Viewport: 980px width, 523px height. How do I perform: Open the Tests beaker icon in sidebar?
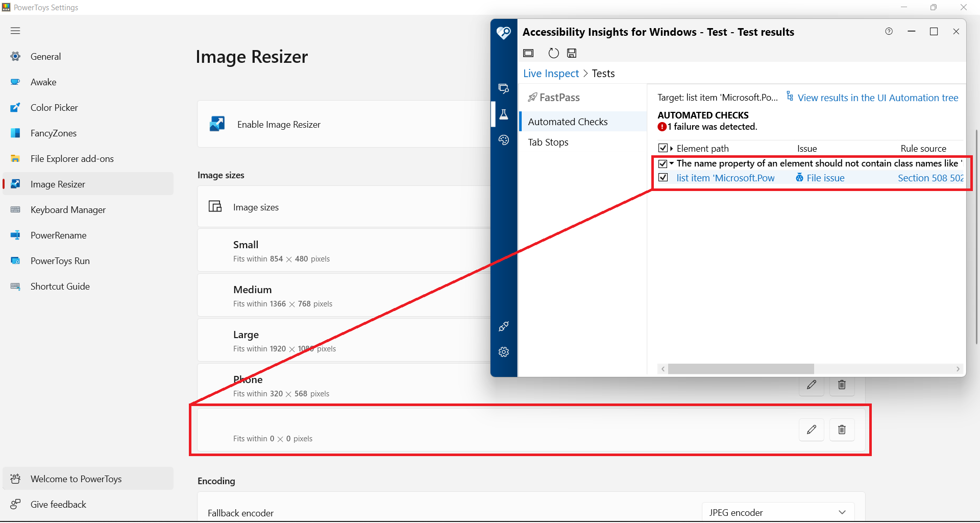click(x=504, y=114)
